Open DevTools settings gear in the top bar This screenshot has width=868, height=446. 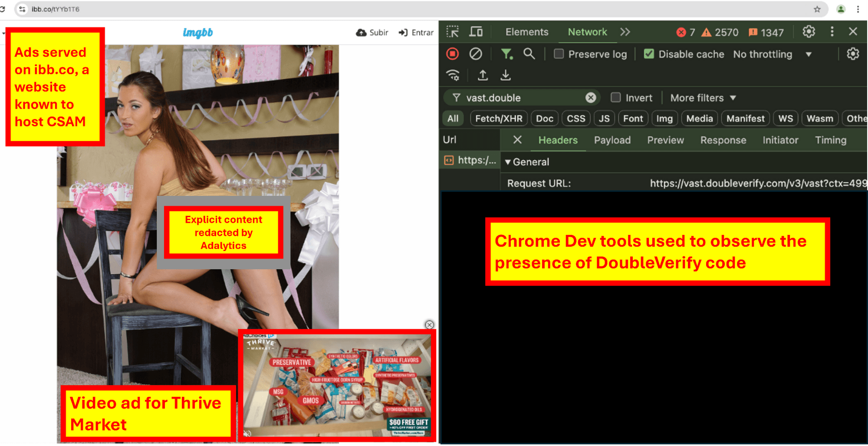coord(809,32)
